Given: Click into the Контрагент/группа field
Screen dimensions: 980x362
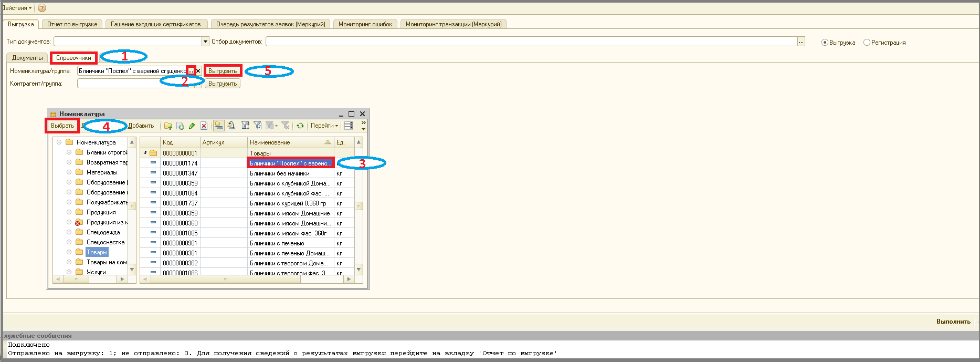Looking at the screenshot, I should coord(132,84).
